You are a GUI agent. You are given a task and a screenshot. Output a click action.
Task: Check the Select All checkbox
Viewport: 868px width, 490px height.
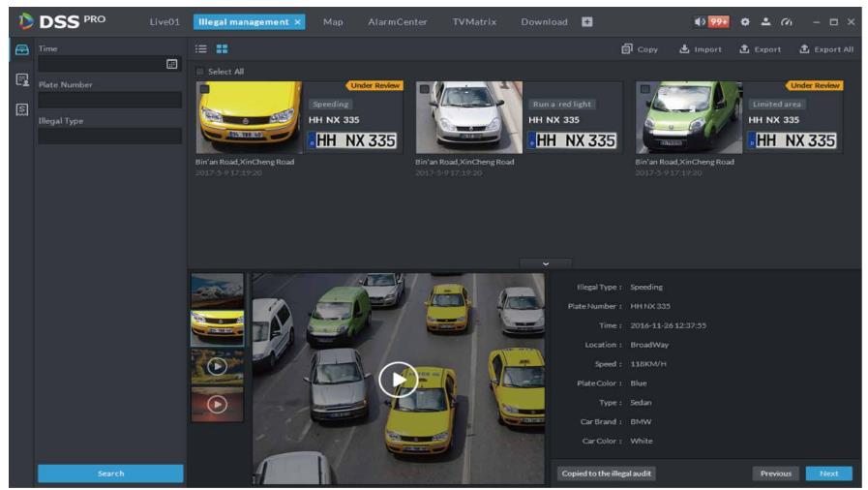[200, 72]
